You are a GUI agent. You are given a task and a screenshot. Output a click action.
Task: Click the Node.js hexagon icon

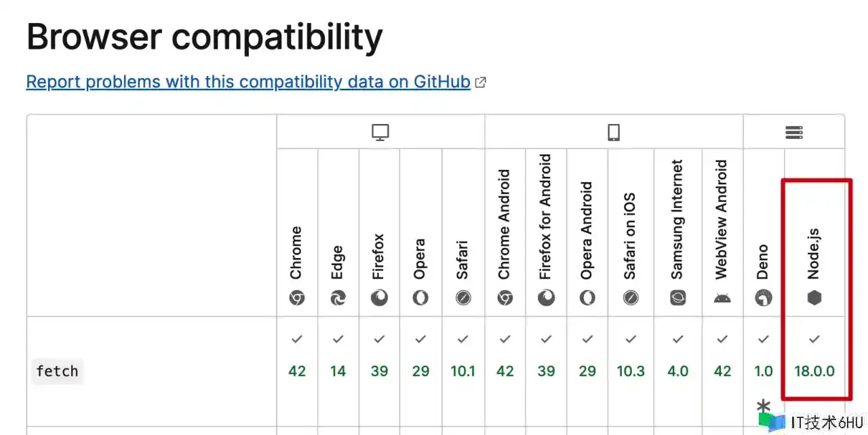[x=814, y=297]
